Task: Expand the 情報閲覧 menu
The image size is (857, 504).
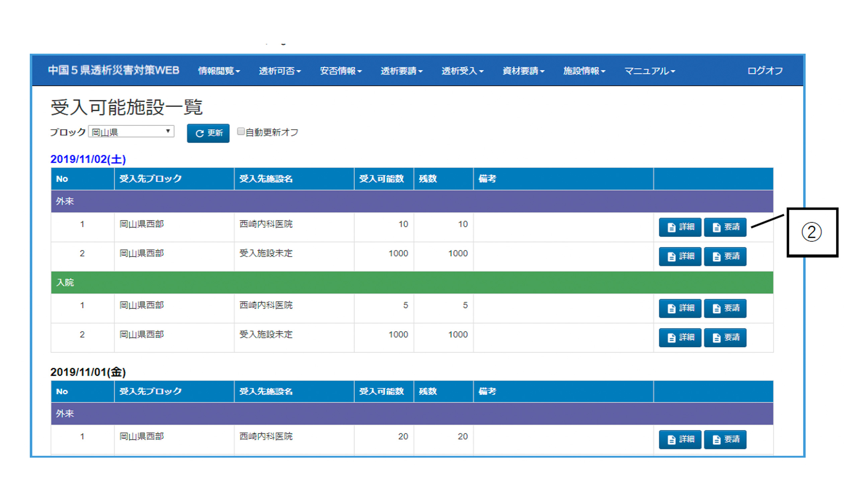Action: point(219,71)
